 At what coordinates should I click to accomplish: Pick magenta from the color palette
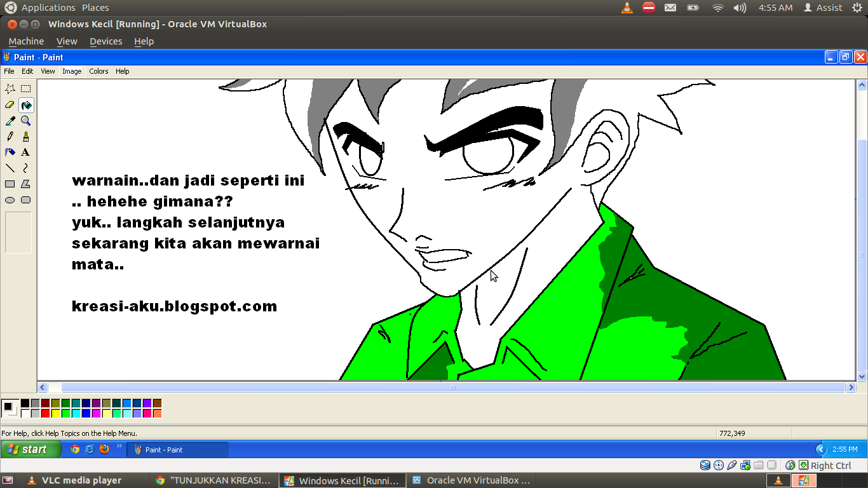coord(96,414)
